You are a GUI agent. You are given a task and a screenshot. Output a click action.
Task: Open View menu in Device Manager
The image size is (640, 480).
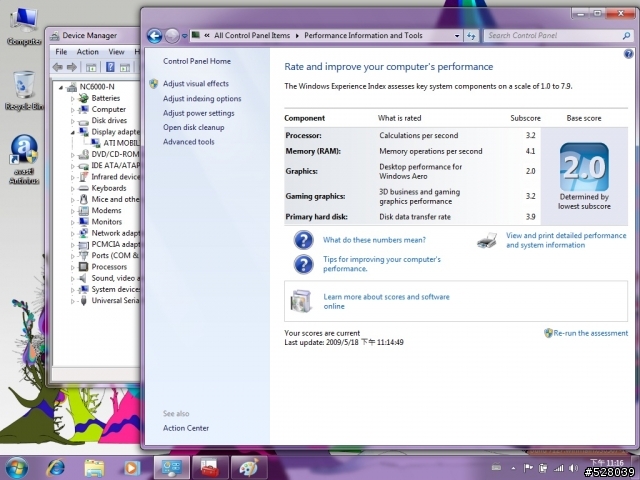[116, 52]
